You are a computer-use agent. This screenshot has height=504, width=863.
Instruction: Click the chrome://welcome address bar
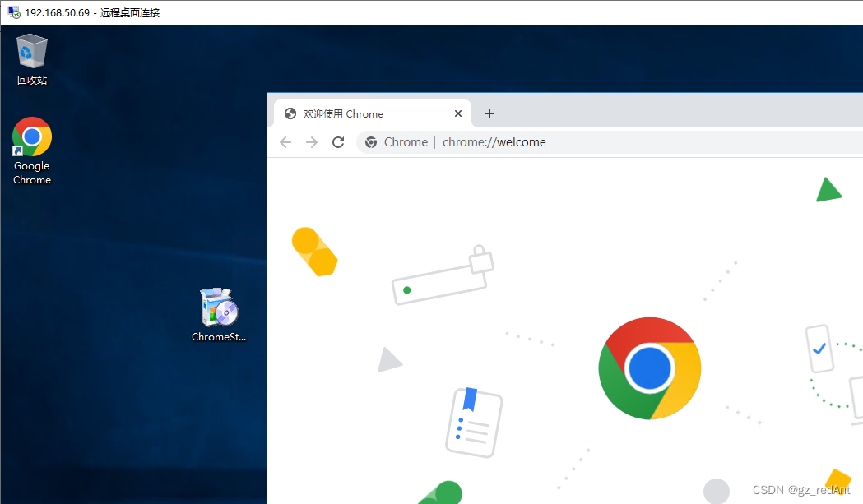coord(610,142)
